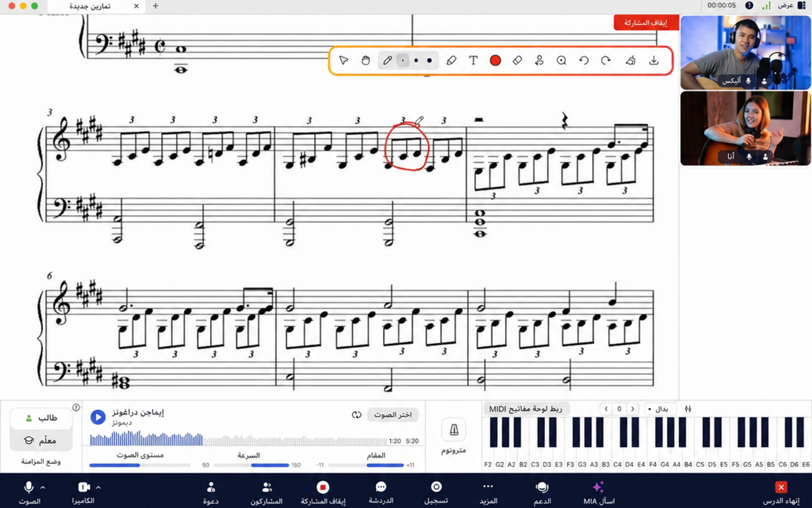This screenshot has height=508, width=812.
Task: Toggle the microphone icon on ألِيكس's video
Action: click(749, 81)
